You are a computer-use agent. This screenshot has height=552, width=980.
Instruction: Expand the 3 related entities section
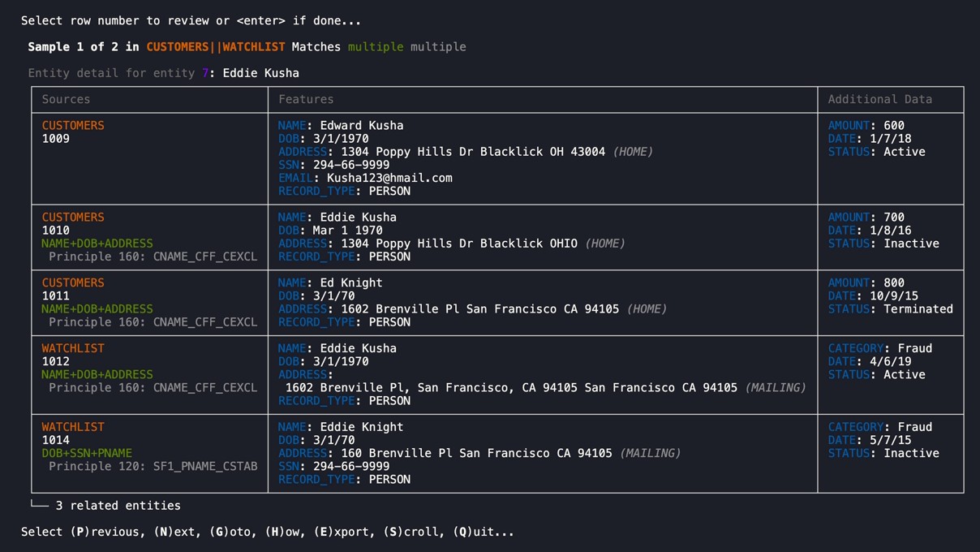[x=116, y=505]
